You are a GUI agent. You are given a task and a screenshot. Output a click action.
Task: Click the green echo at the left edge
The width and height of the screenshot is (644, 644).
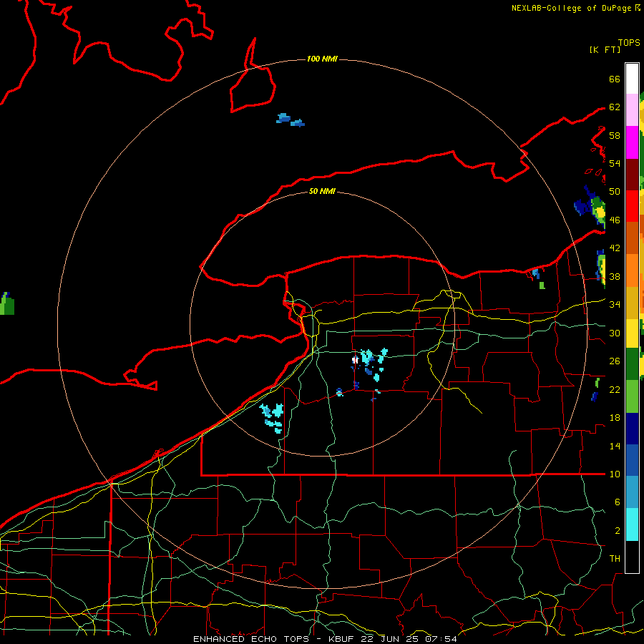point(7,303)
